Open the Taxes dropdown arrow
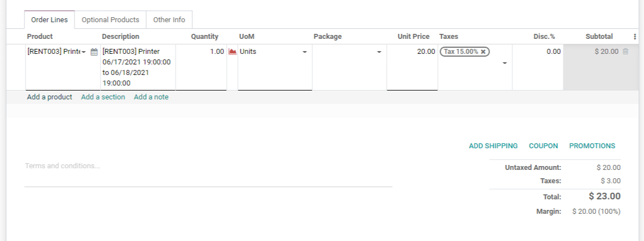644x241 pixels. (x=505, y=63)
